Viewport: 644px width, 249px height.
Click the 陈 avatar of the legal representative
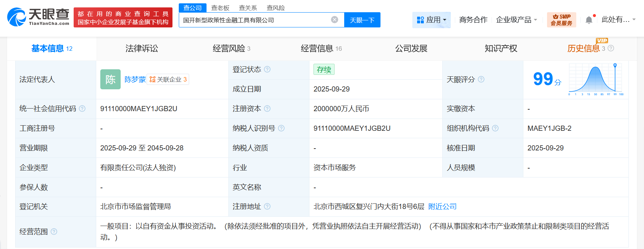point(110,79)
